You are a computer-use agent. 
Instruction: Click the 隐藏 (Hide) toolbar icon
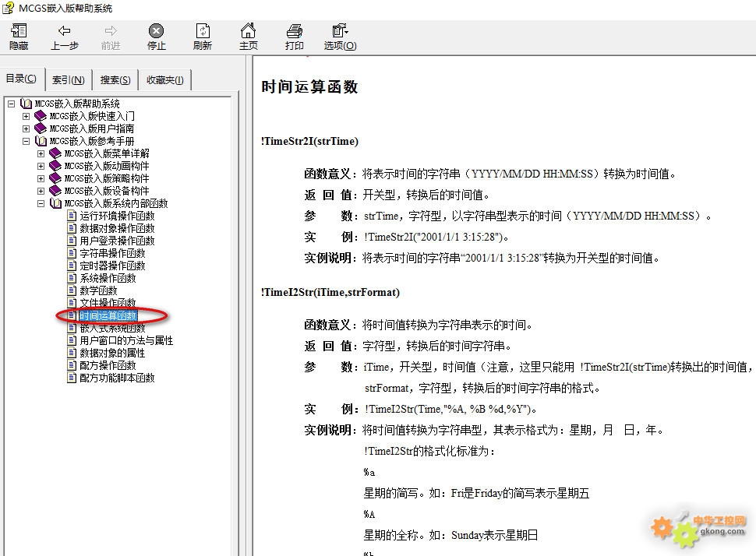pyautogui.click(x=19, y=31)
